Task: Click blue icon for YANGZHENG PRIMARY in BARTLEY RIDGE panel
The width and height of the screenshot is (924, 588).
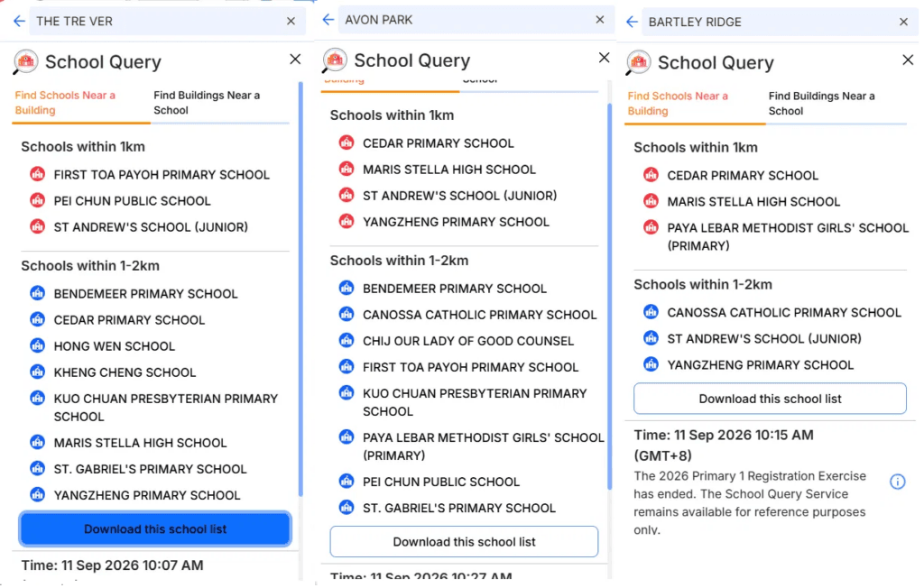Action: [651, 364]
